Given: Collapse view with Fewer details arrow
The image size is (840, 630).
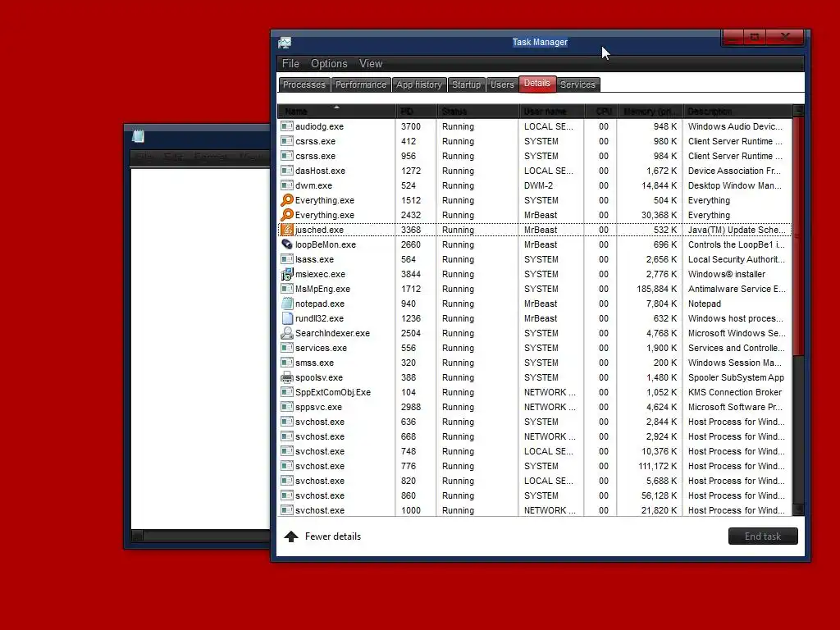Looking at the screenshot, I should [x=291, y=536].
